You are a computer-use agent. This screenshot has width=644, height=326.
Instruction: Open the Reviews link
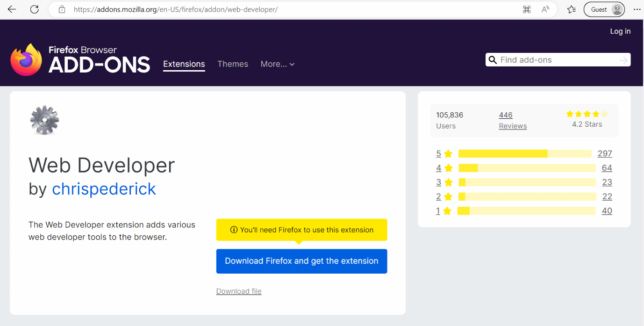[513, 126]
